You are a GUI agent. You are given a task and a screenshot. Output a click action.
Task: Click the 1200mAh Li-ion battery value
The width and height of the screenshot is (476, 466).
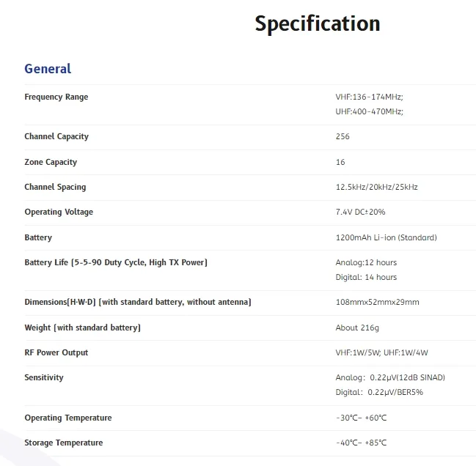[386, 237]
